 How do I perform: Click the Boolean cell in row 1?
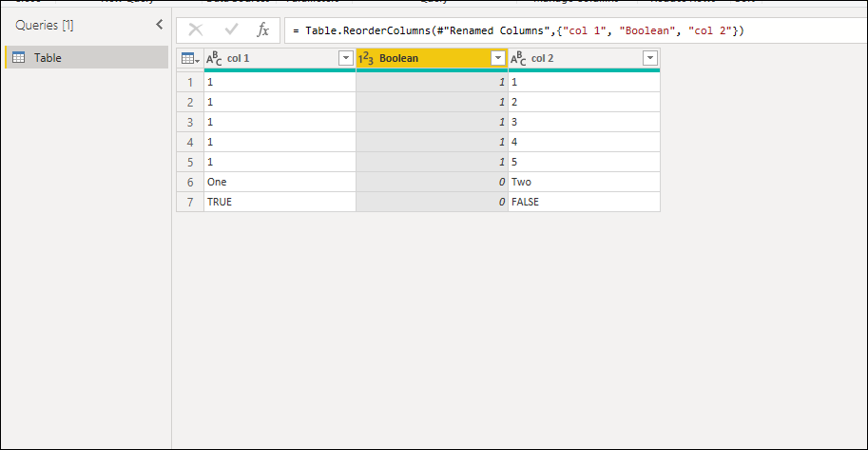point(432,82)
